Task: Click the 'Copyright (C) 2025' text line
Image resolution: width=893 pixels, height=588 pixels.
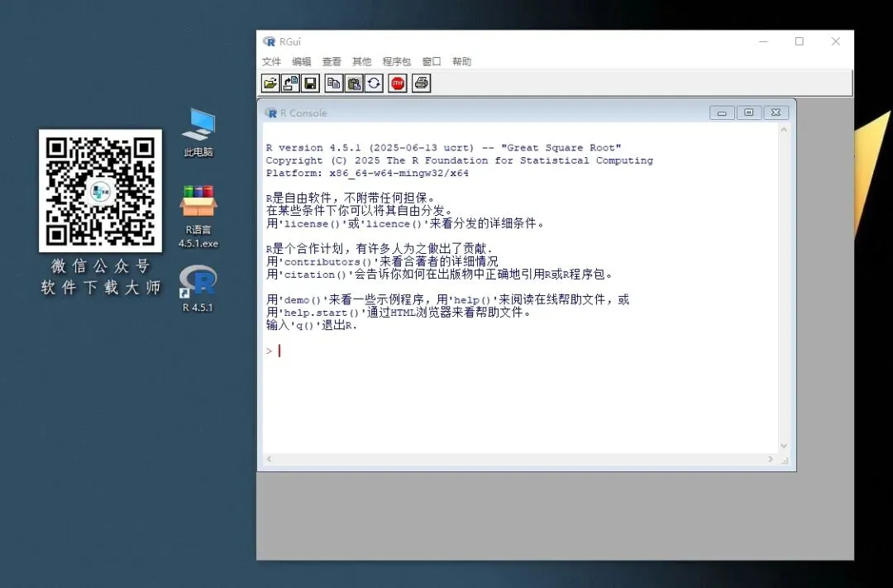Action: pos(460,160)
